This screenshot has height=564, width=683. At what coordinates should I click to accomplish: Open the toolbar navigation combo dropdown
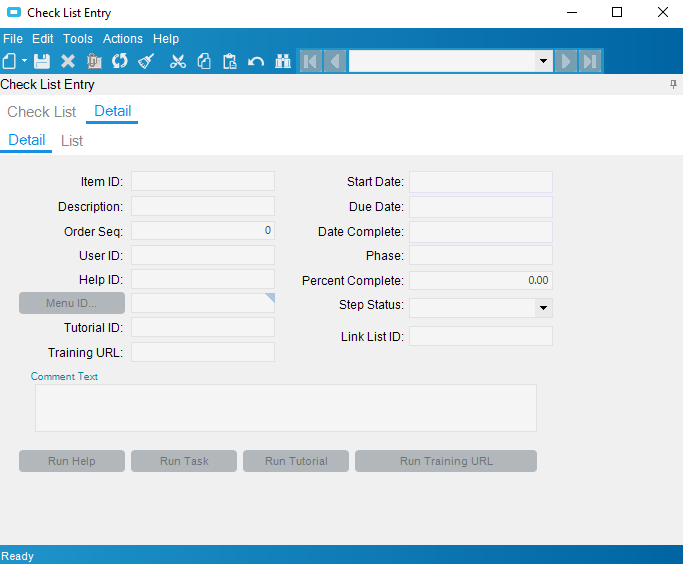click(x=543, y=61)
